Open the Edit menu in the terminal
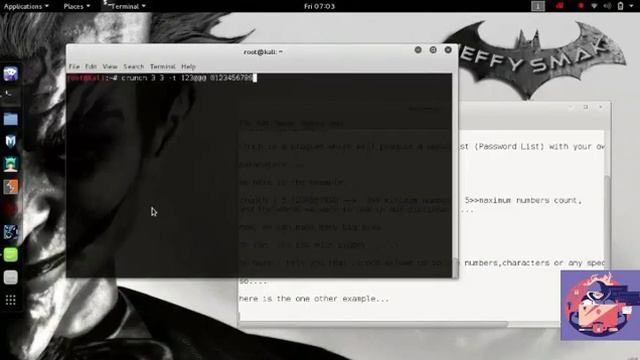Viewport: 640px width, 360px height. 91,67
